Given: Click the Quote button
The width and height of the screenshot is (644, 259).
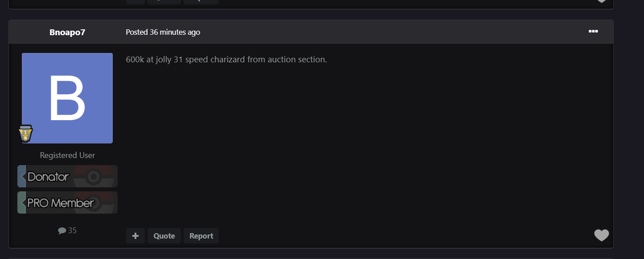Looking at the screenshot, I should [164, 236].
